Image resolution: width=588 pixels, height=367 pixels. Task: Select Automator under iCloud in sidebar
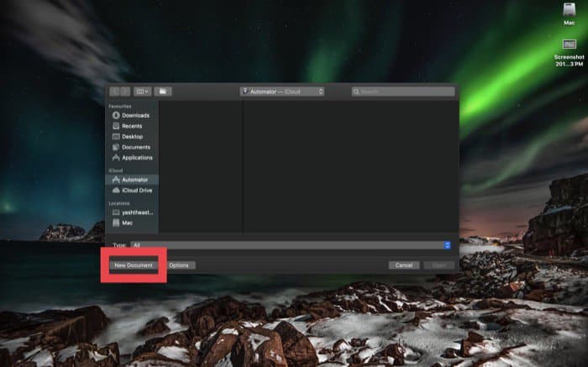(x=134, y=180)
